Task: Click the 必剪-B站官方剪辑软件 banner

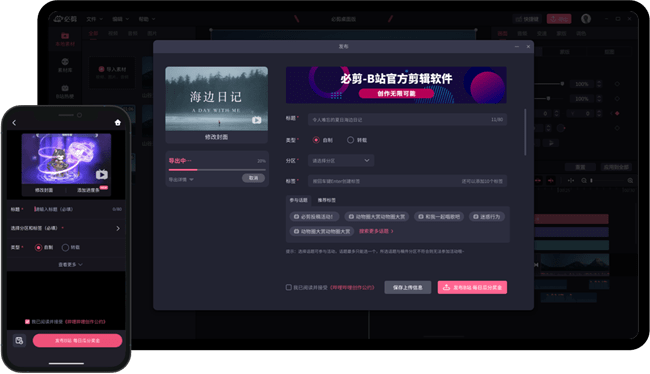Action: coord(396,85)
